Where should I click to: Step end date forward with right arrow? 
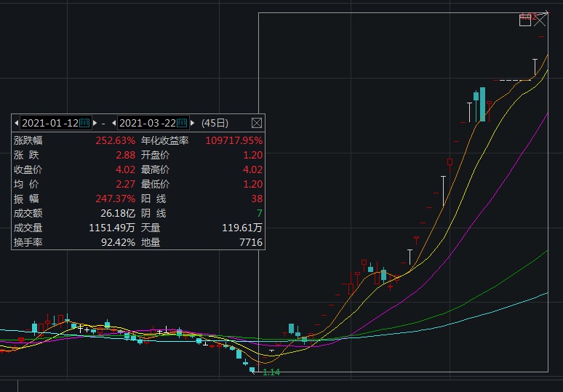tap(193, 123)
